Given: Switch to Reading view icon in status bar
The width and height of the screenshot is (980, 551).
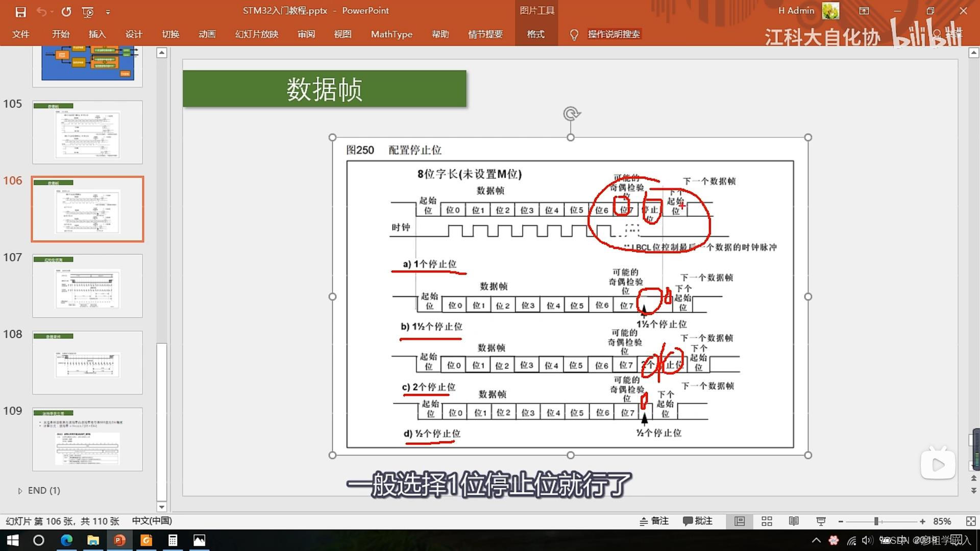Looking at the screenshot, I should point(794,521).
